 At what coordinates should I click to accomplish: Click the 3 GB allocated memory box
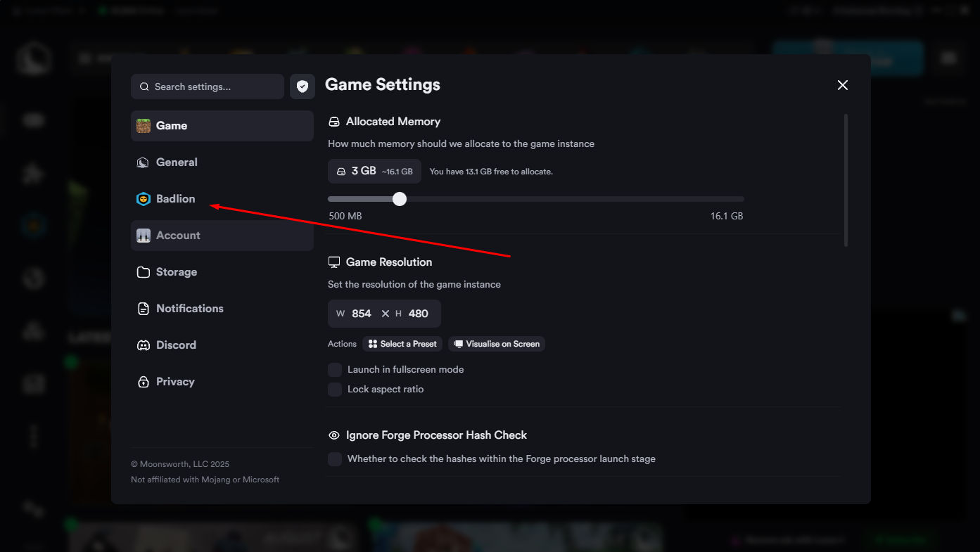(374, 171)
